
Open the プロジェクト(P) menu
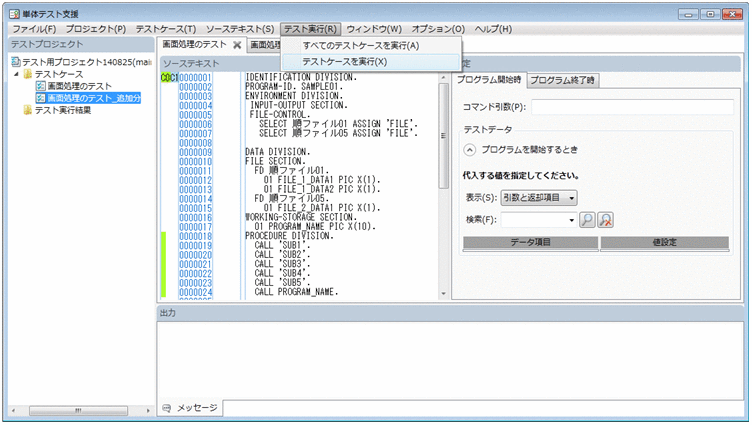point(95,29)
